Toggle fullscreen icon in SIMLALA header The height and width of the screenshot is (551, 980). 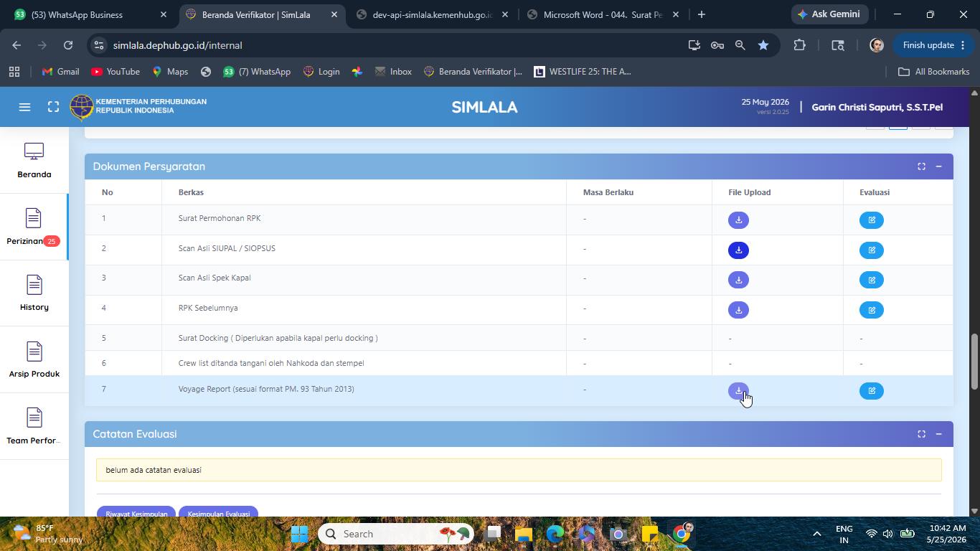pyautogui.click(x=53, y=107)
